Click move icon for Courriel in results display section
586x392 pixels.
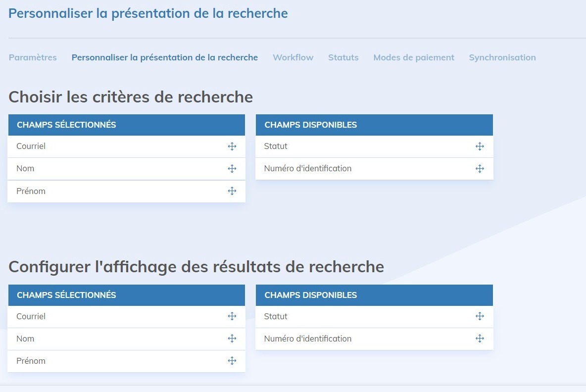(232, 316)
